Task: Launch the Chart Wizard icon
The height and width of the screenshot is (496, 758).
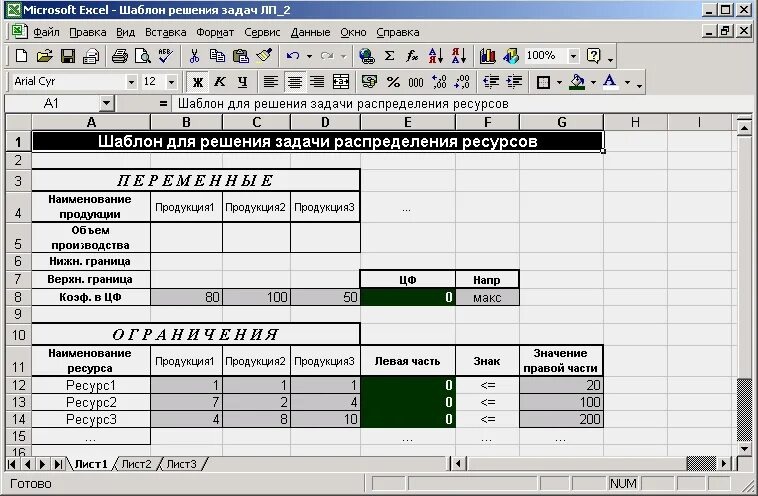Action: tap(488, 56)
